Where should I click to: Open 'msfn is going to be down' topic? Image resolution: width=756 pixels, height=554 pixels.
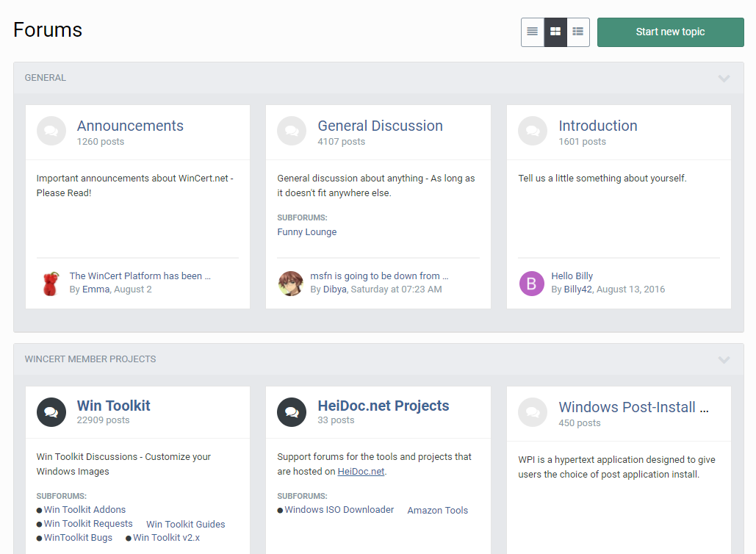click(x=379, y=276)
